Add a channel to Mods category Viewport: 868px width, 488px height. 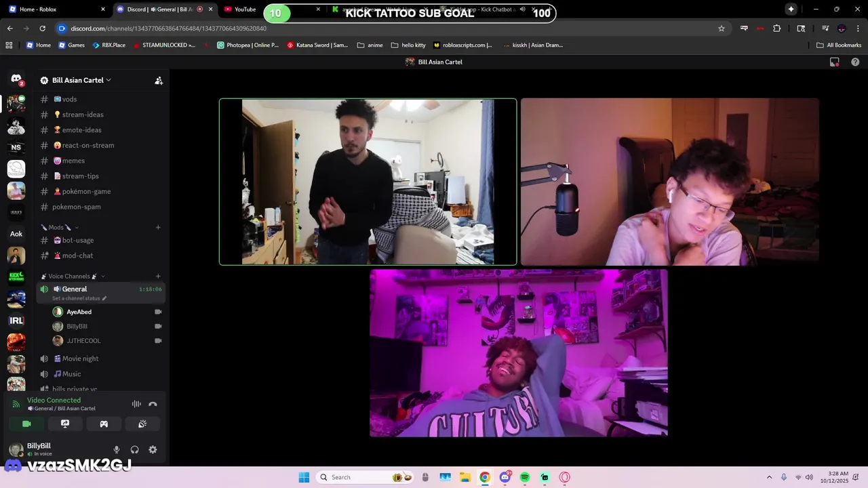pyautogui.click(x=158, y=227)
